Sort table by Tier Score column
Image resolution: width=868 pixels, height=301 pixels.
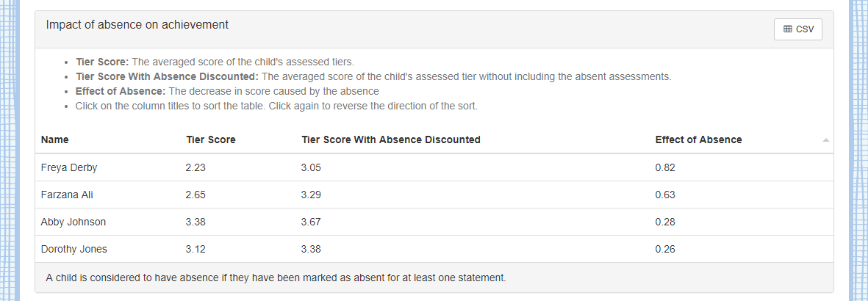point(210,139)
